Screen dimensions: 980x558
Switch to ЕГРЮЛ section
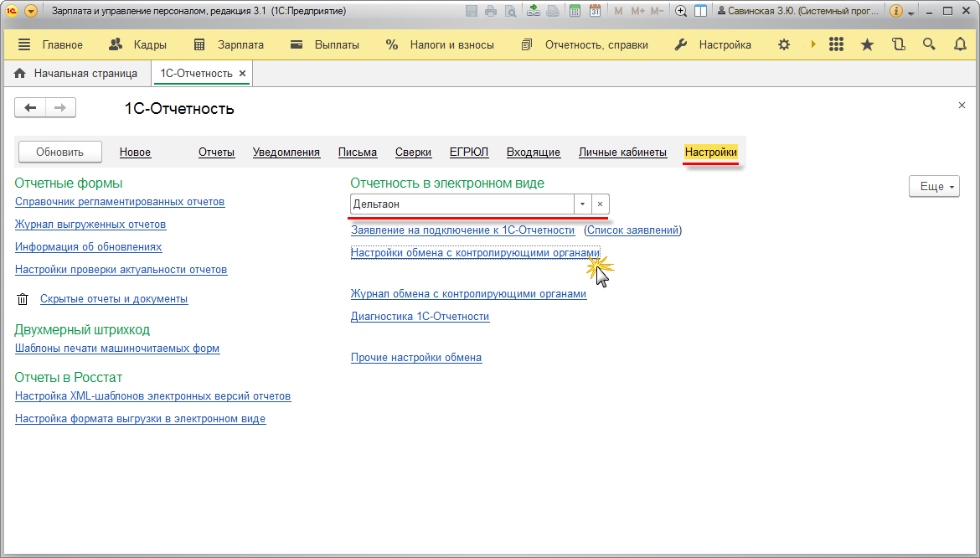469,152
